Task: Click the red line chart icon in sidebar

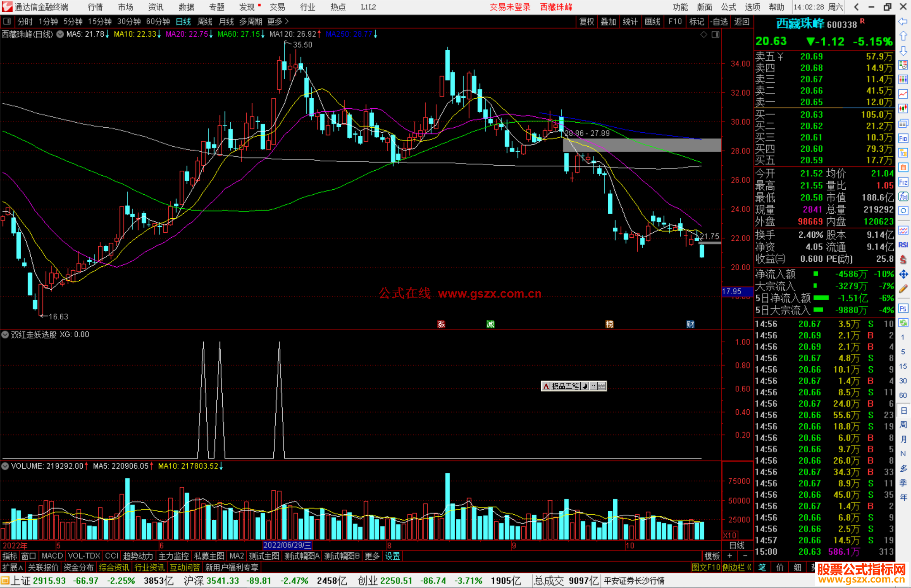Action: [903, 94]
